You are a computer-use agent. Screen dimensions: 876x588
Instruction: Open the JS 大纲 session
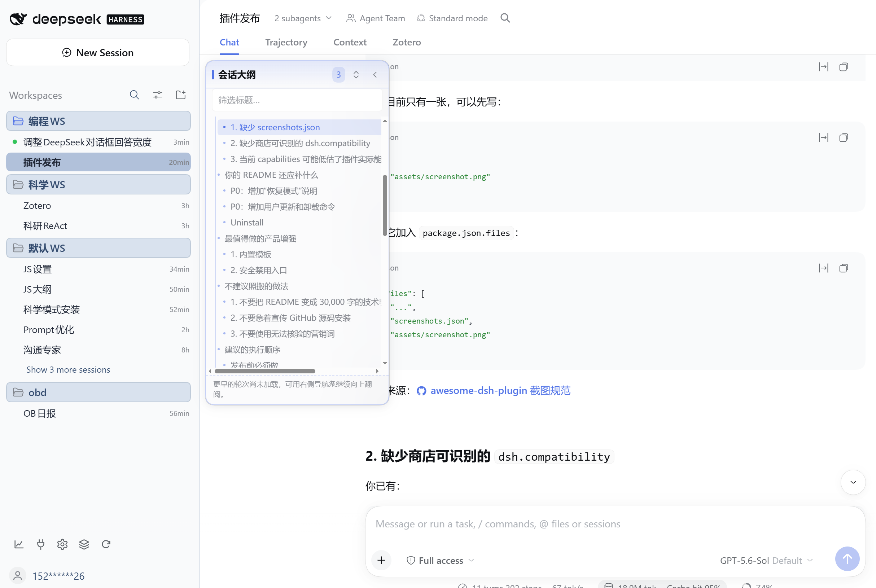tap(98, 289)
